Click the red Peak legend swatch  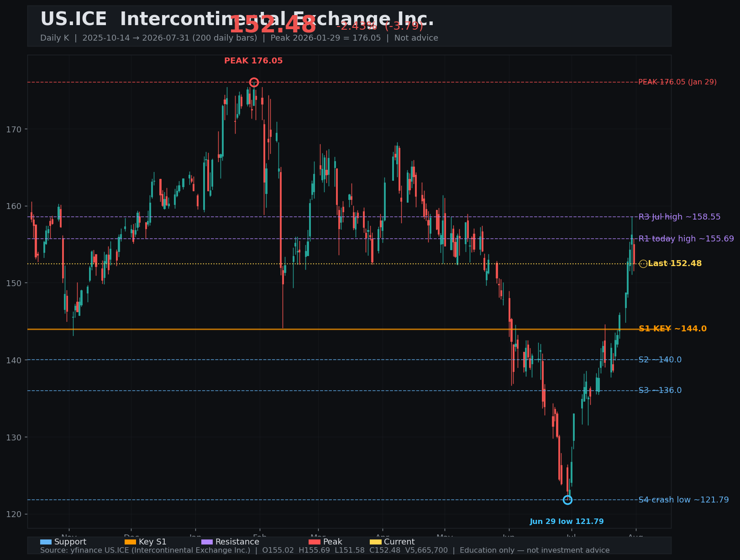pos(315,542)
